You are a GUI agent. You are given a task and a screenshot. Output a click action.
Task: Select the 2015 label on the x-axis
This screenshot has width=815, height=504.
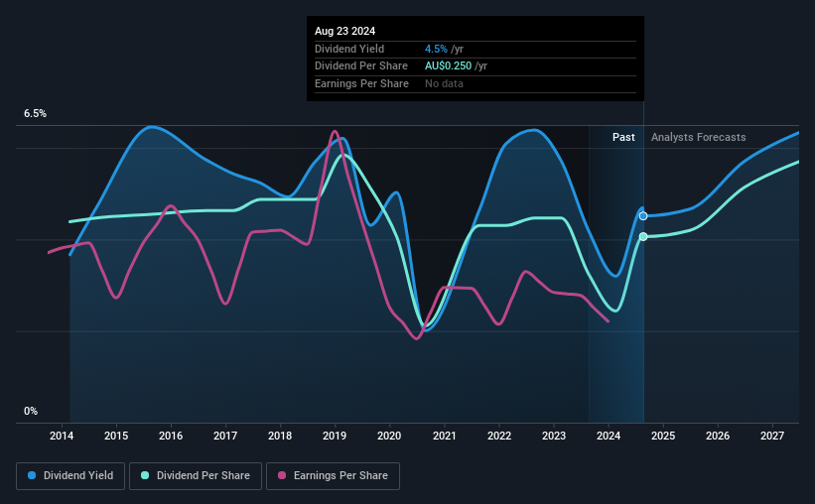click(x=116, y=436)
